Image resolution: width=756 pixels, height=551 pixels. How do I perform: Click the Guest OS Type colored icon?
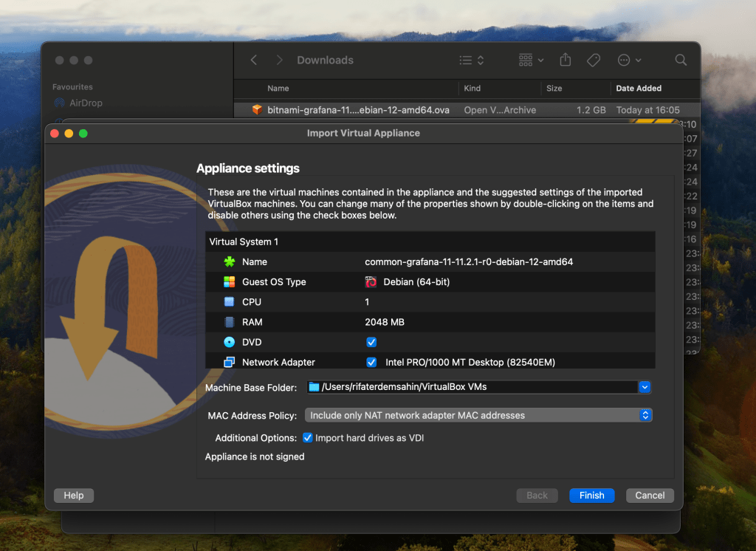point(230,281)
